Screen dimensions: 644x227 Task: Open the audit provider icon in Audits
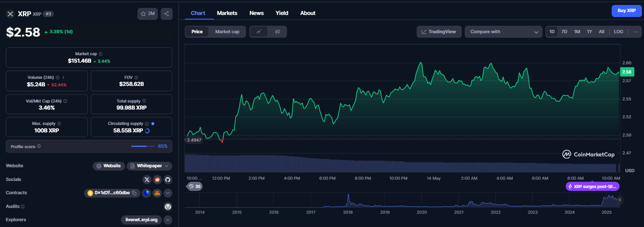point(168,206)
